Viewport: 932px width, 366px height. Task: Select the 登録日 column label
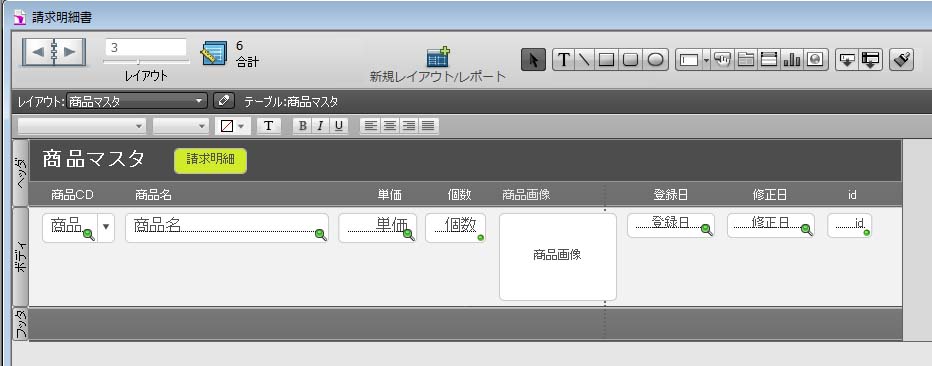click(x=670, y=195)
